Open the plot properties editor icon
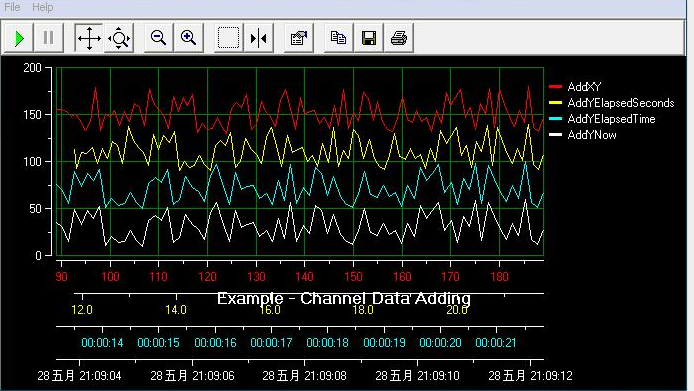This screenshot has height=391, width=694. tap(299, 38)
